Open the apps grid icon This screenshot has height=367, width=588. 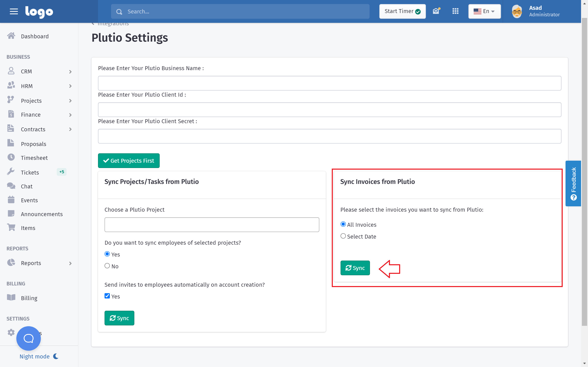pos(455,11)
